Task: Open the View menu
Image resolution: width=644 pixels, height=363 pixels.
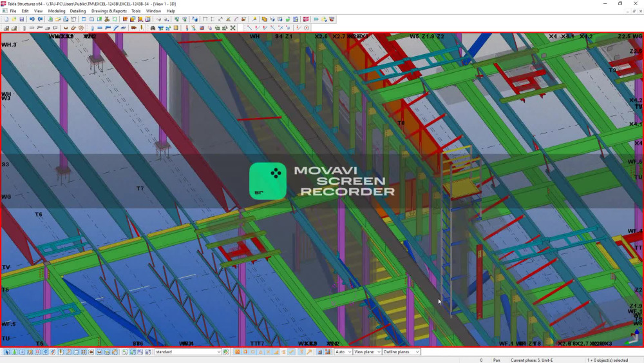Action: click(x=38, y=11)
